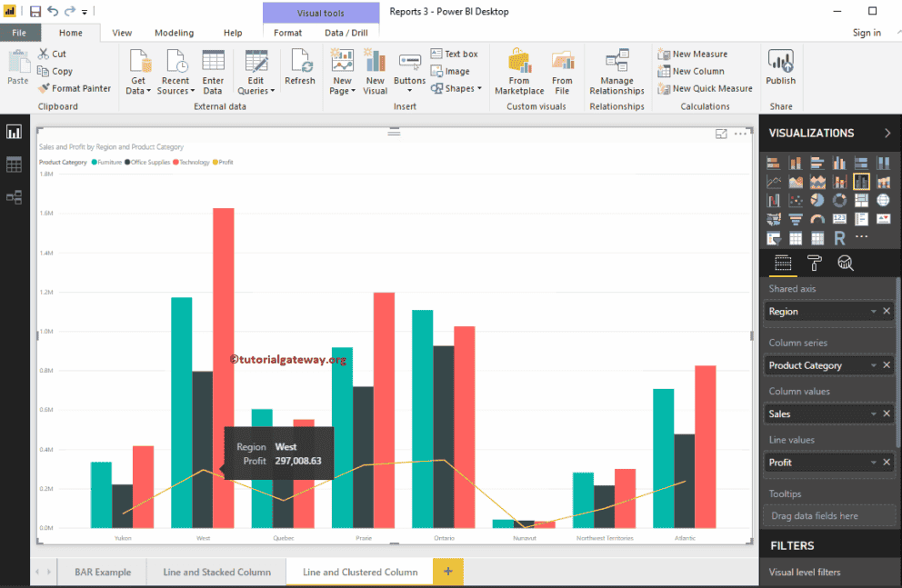The height and width of the screenshot is (588, 902).
Task: Open Region field dropdown arrow
Action: pyautogui.click(x=873, y=312)
